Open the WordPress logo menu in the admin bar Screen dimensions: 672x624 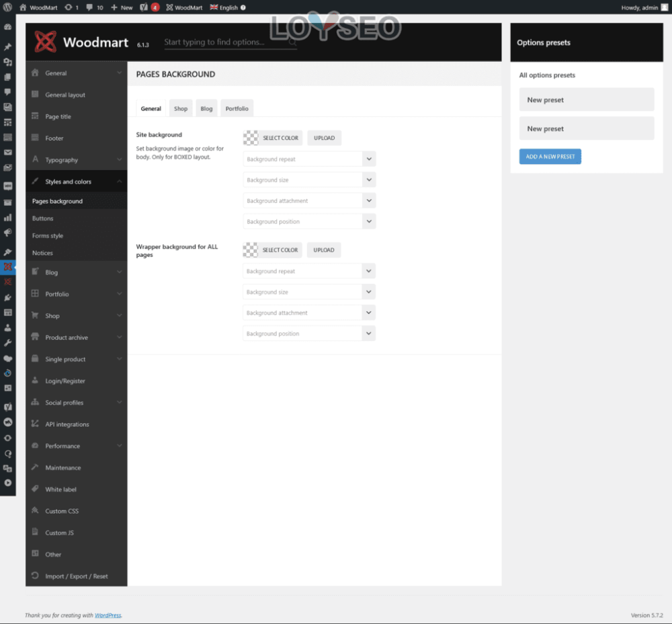pyautogui.click(x=7, y=7)
